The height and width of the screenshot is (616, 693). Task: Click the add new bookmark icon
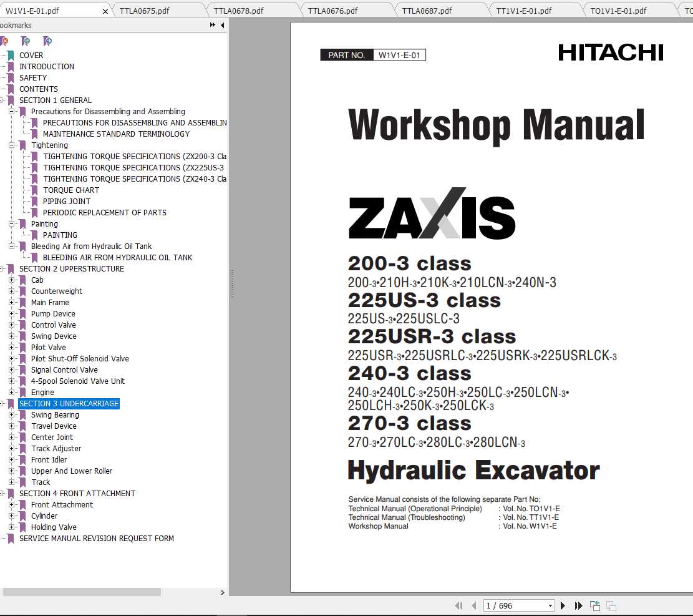coord(26,41)
